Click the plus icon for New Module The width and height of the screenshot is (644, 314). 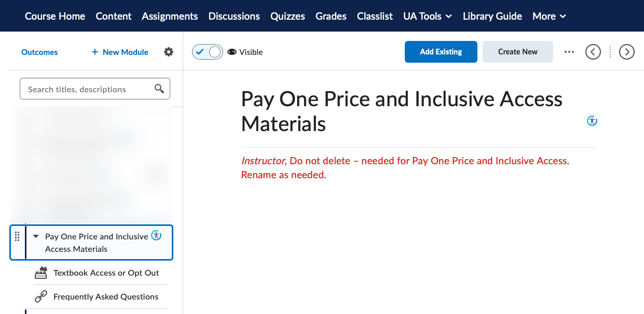point(94,52)
